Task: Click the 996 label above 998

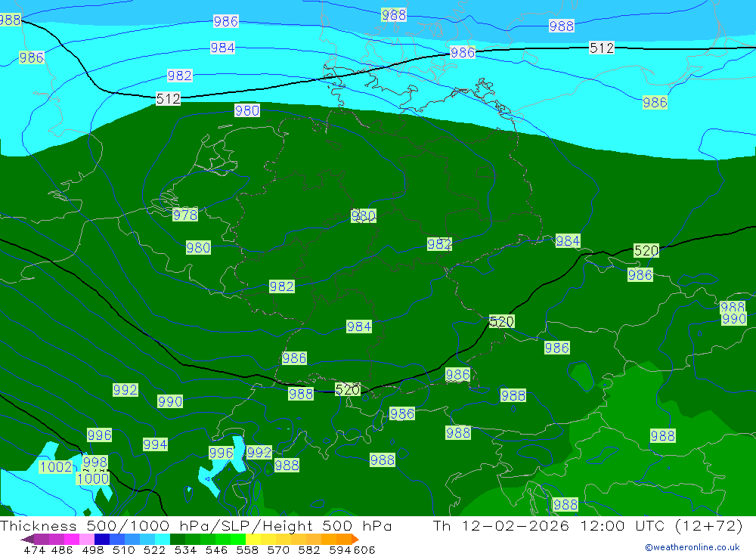Action: (x=99, y=435)
